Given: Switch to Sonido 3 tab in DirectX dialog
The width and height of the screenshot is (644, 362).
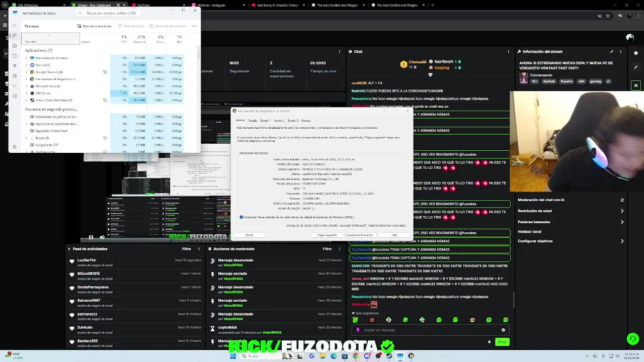Looking at the screenshot, I should 292,121.
